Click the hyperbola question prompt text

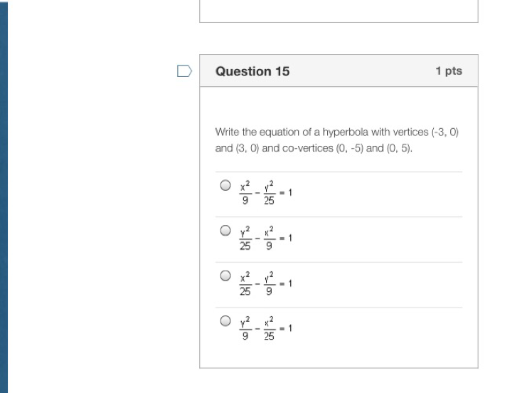pos(337,140)
